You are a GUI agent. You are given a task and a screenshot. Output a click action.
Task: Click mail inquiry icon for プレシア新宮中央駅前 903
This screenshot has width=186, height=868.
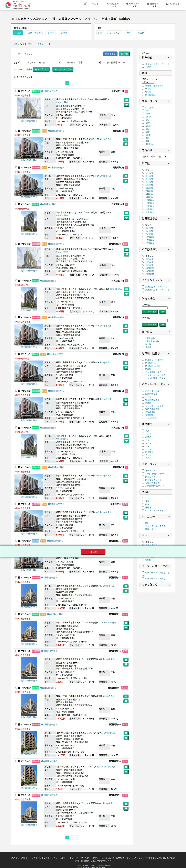pyautogui.click(x=126, y=100)
